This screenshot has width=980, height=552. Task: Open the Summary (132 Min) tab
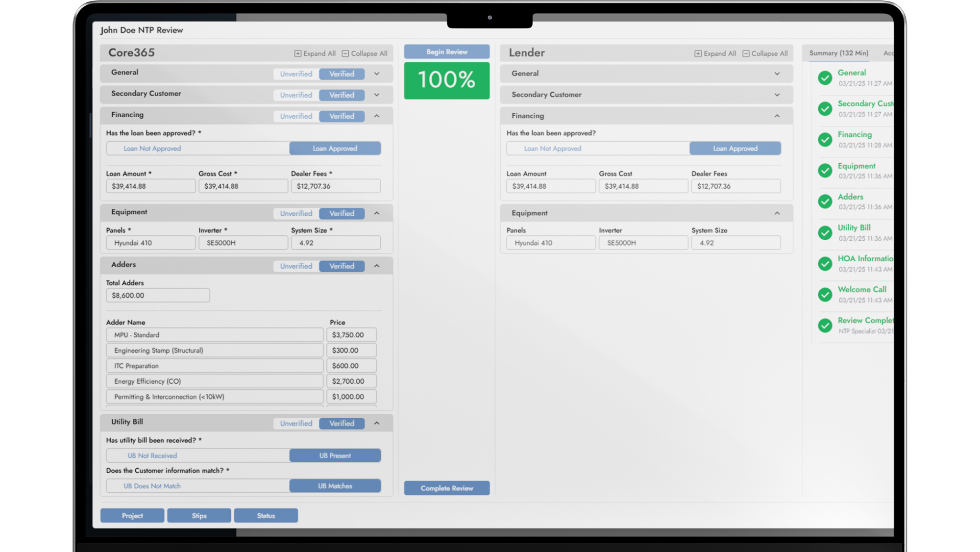pyautogui.click(x=838, y=53)
